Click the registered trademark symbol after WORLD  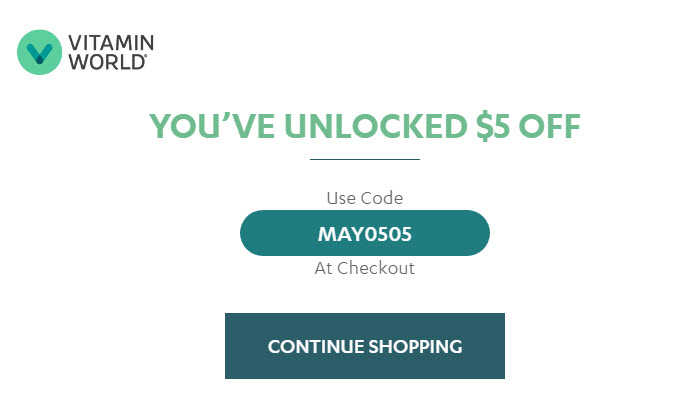tap(146, 56)
